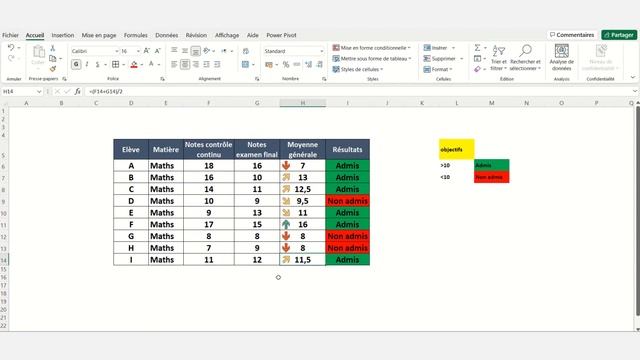Click the Merge and center icon
Screen dimensions: 640x360
tap(245, 64)
